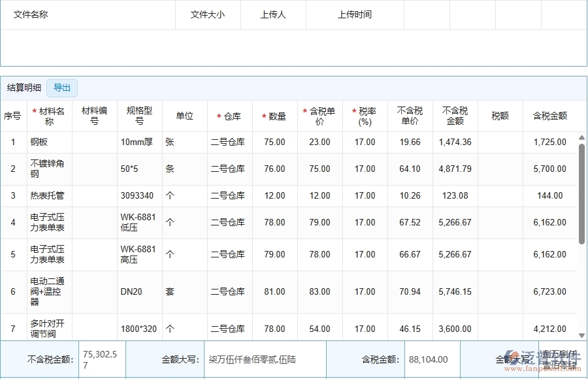Select the 热表托管 row
The width and height of the screenshot is (588, 379).
pyautogui.click(x=48, y=195)
